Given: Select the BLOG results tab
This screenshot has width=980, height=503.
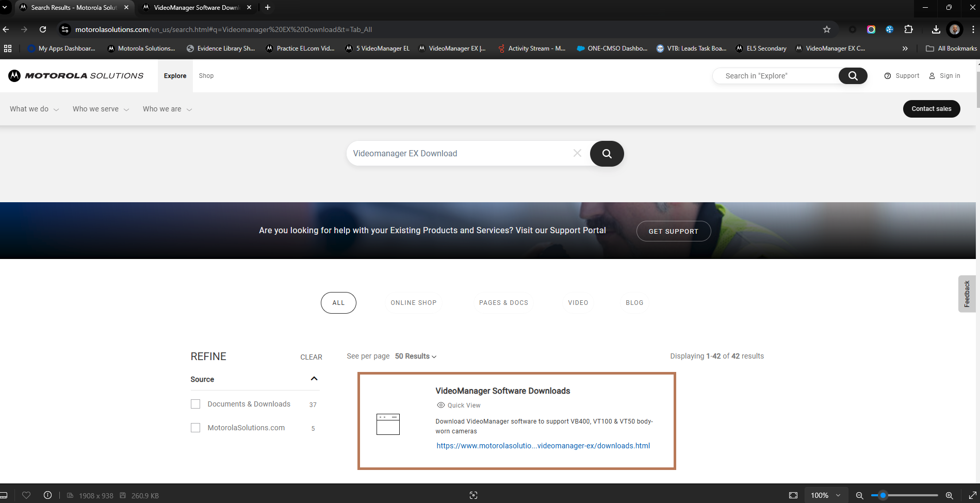Looking at the screenshot, I should 634,303.
